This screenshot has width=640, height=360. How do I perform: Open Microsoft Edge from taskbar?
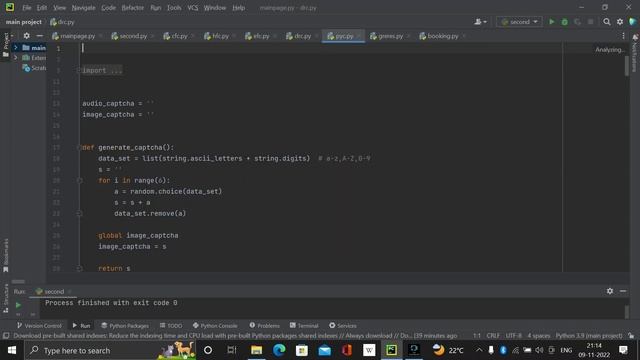279,350
